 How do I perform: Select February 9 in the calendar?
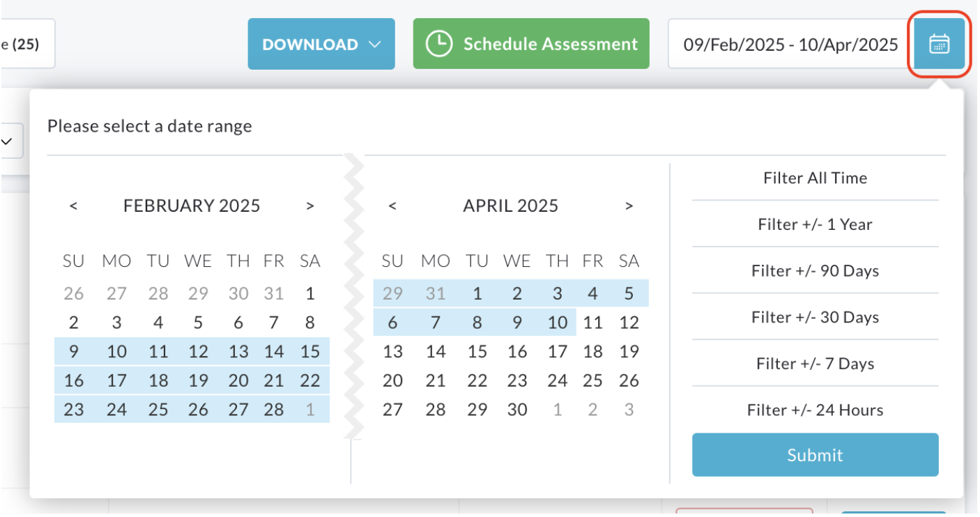pos(73,352)
